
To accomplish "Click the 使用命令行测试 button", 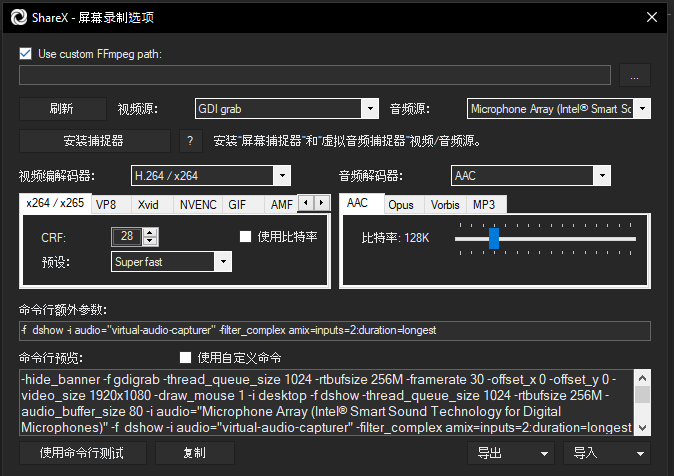I will point(83,453).
